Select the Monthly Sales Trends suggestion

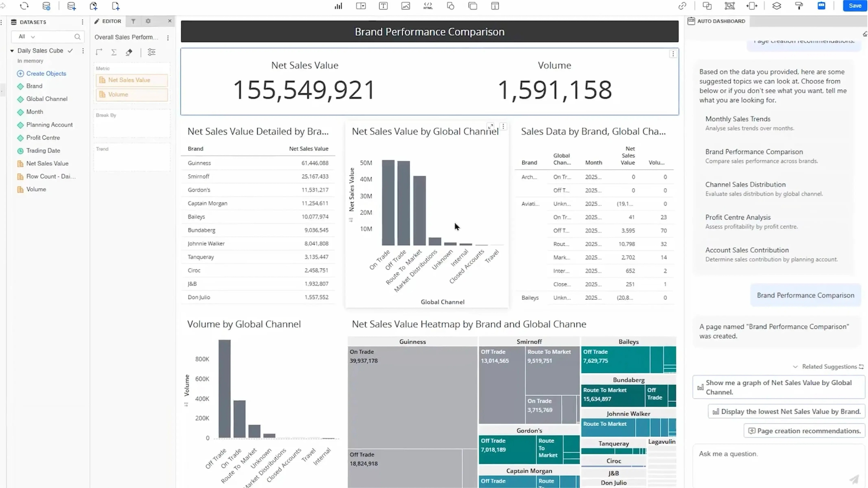pos(738,119)
